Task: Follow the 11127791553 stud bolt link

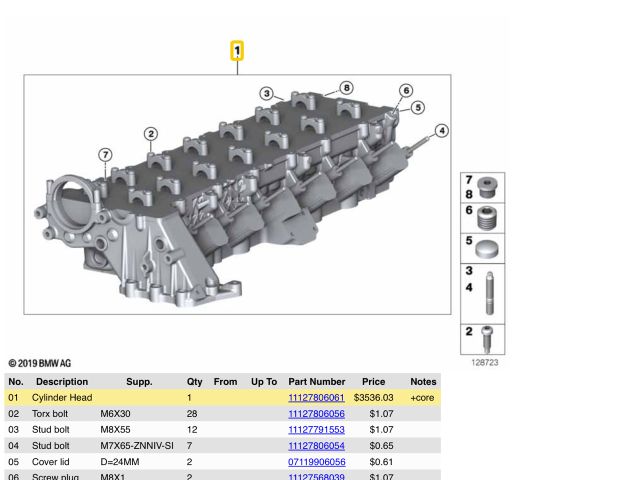Action: (x=316, y=430)
